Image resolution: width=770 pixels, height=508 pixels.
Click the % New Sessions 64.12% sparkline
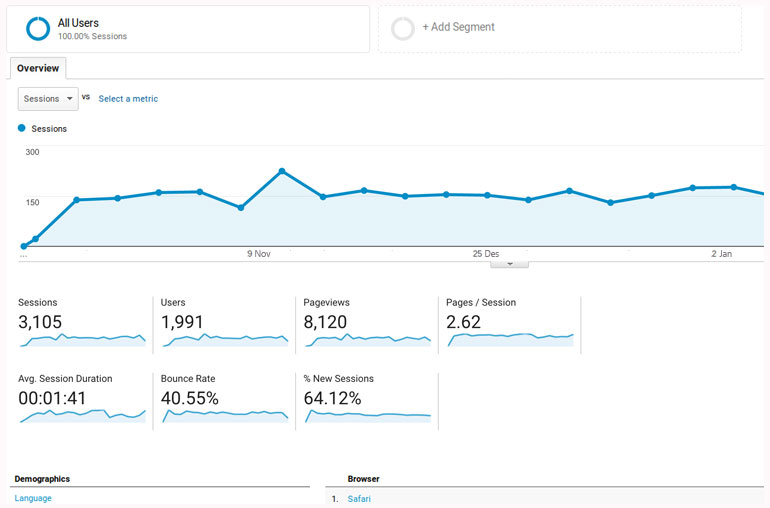tap(367, 415)
